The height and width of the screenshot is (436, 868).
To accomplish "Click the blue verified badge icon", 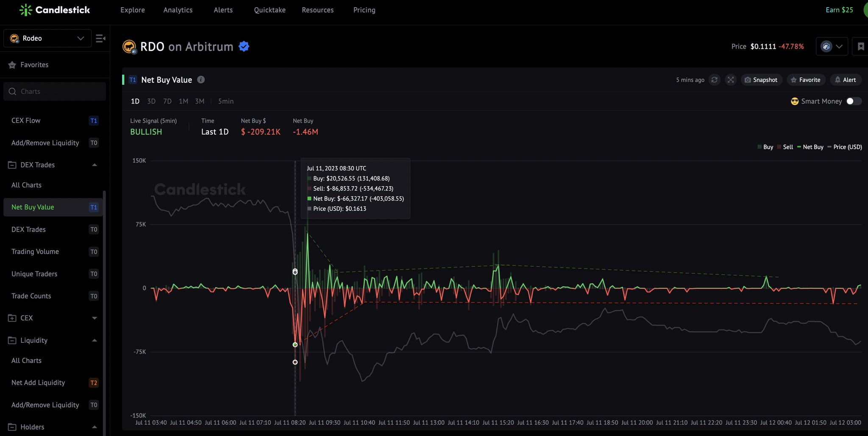I will click(x=244, y=46).
